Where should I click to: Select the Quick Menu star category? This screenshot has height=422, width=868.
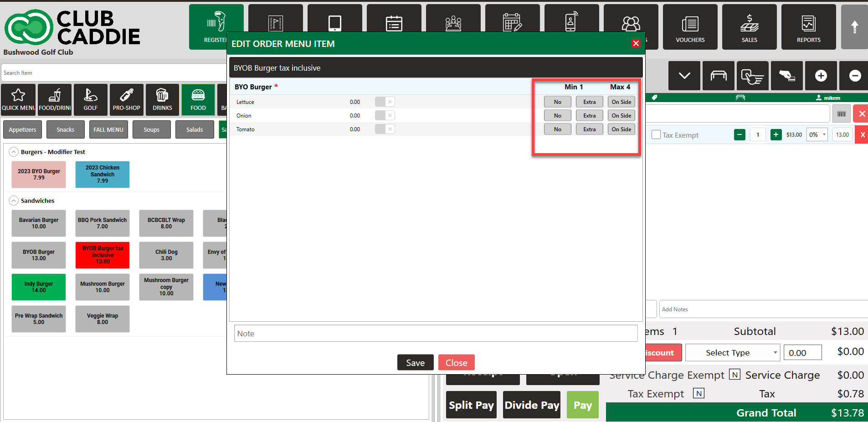click(18, 99)
